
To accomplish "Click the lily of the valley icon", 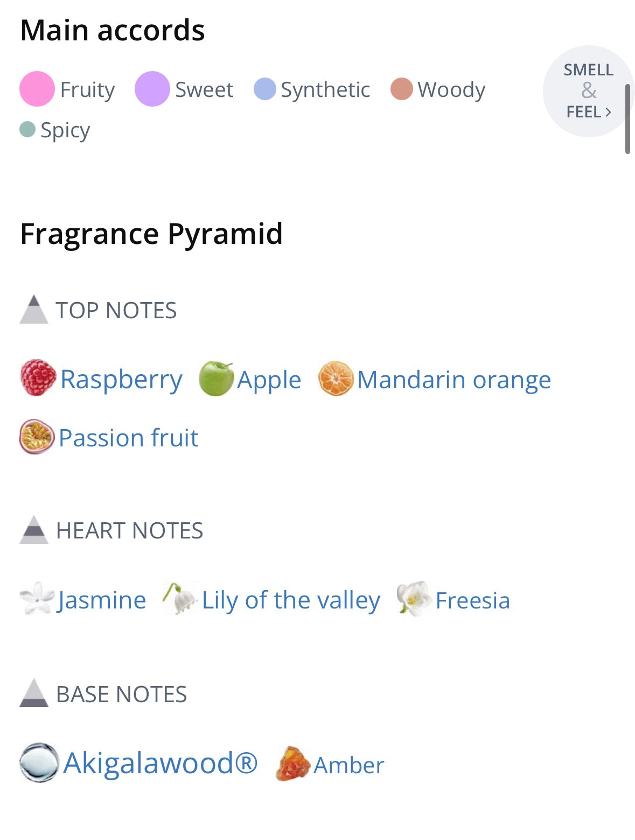I will click(x=180, y=599).
